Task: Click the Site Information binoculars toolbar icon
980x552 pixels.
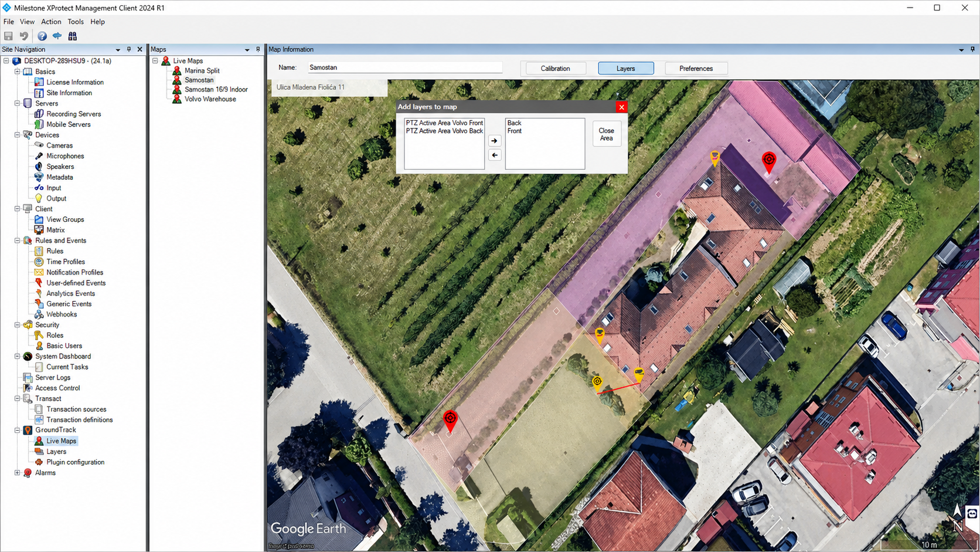Action: pyautogui.click(x=73, y=36)
